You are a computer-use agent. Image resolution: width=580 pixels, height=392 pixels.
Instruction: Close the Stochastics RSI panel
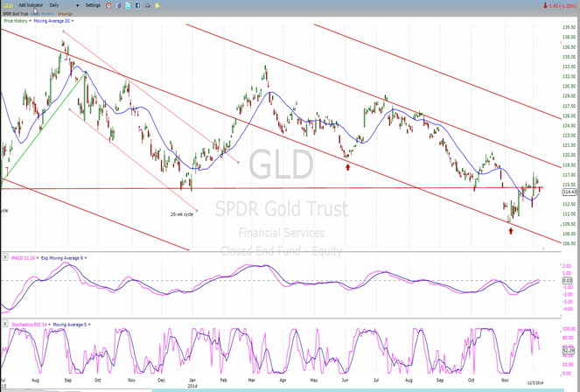point(4,324)
